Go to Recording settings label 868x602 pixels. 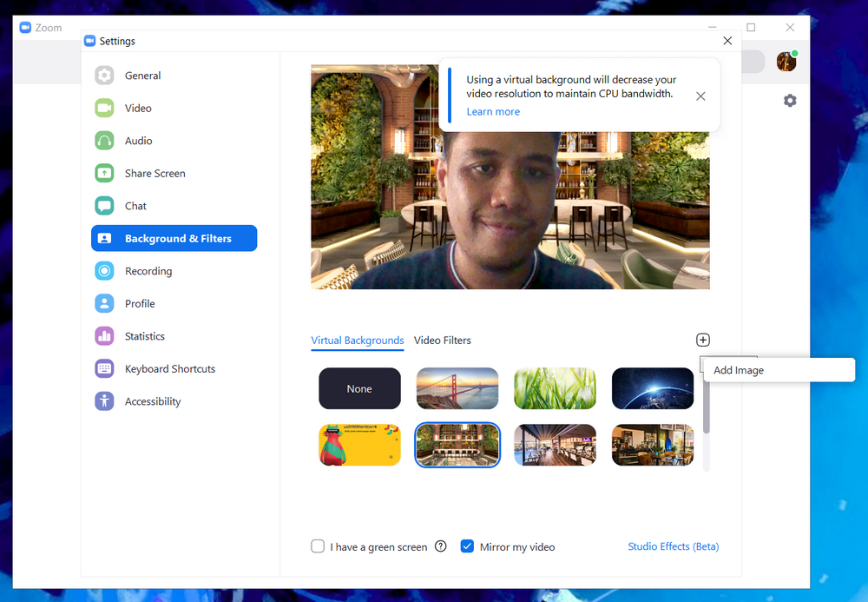(148, 271)
